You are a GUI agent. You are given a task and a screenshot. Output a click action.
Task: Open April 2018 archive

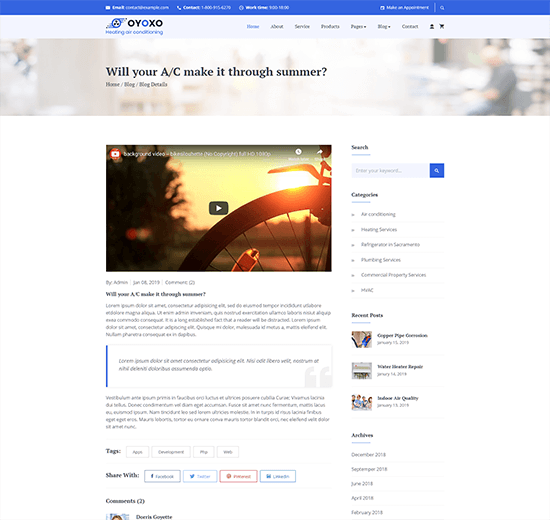(x=362, y=498)
